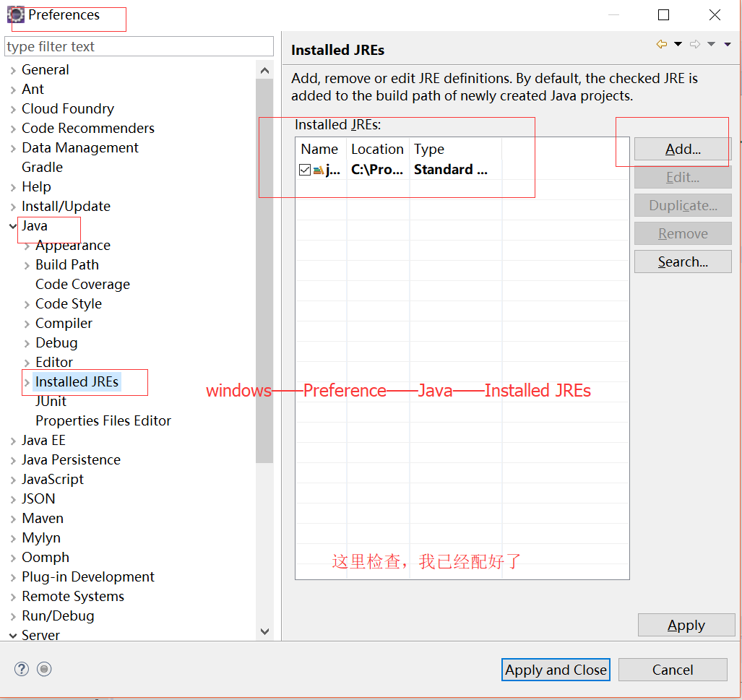The image size is (742, 700).
Task: Click the oomph preference recorder icon
Action: tap(44, 669)
